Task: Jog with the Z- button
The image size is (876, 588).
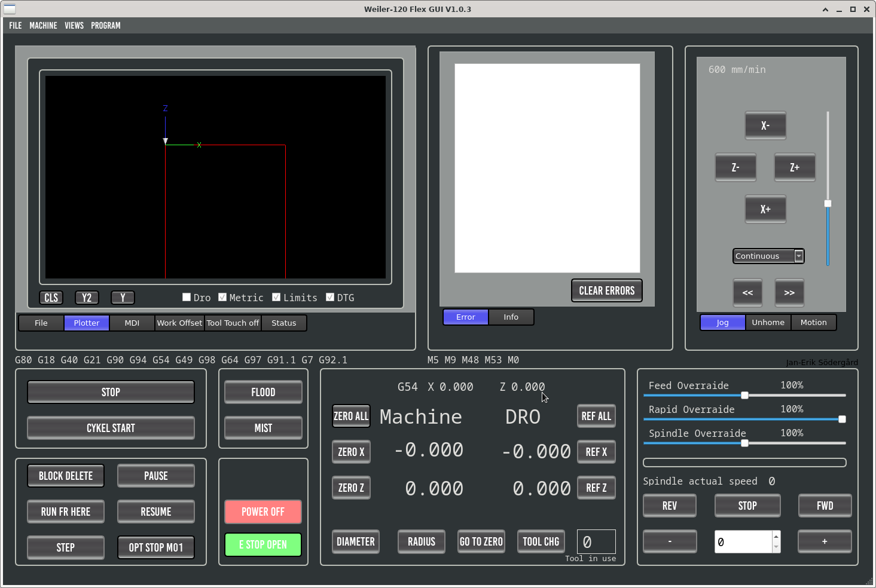Action: click(735, 167)
